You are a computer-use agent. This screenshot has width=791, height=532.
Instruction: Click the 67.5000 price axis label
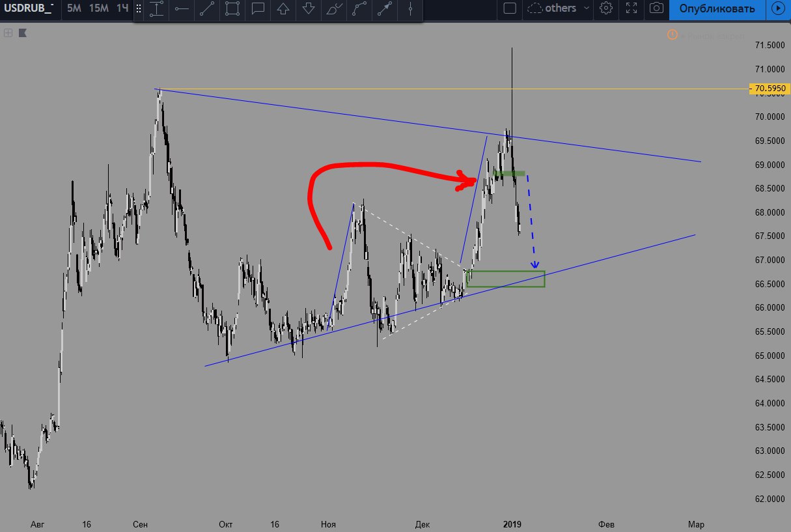(x=769, y=236)
